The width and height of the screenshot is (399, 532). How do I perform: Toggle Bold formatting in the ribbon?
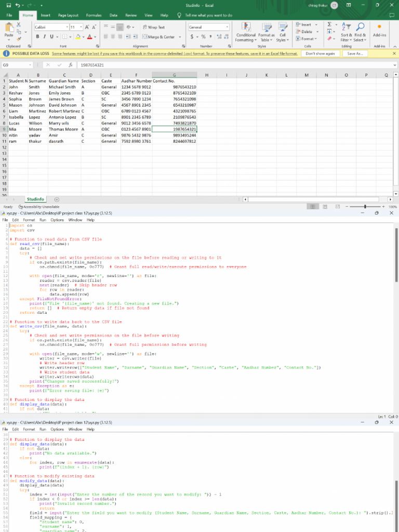click(38, 37)
